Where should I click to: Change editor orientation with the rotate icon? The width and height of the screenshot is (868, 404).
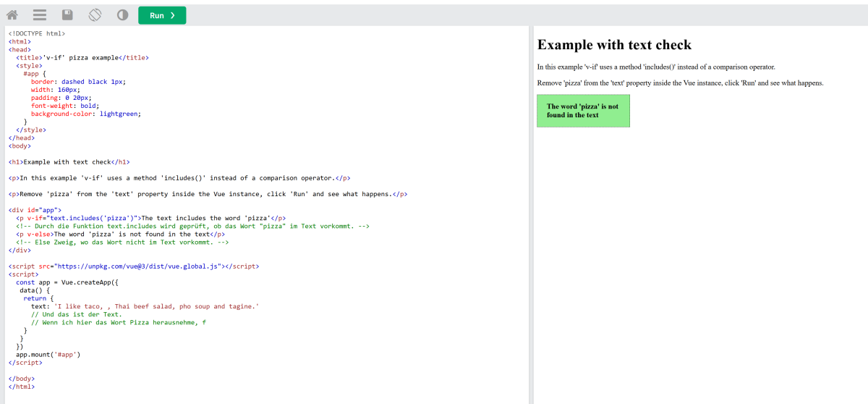(95, 15)
